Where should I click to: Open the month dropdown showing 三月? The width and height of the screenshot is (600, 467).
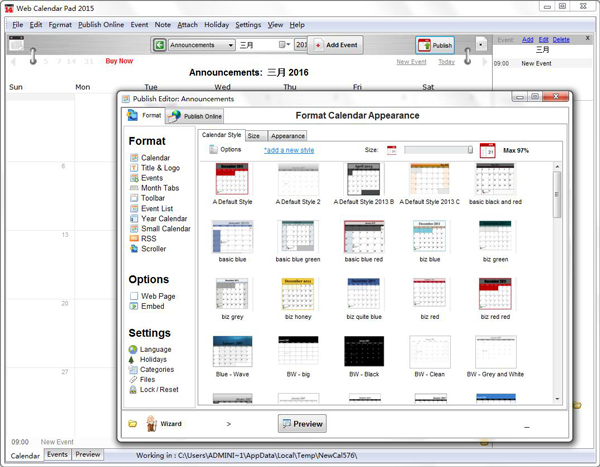264,45
